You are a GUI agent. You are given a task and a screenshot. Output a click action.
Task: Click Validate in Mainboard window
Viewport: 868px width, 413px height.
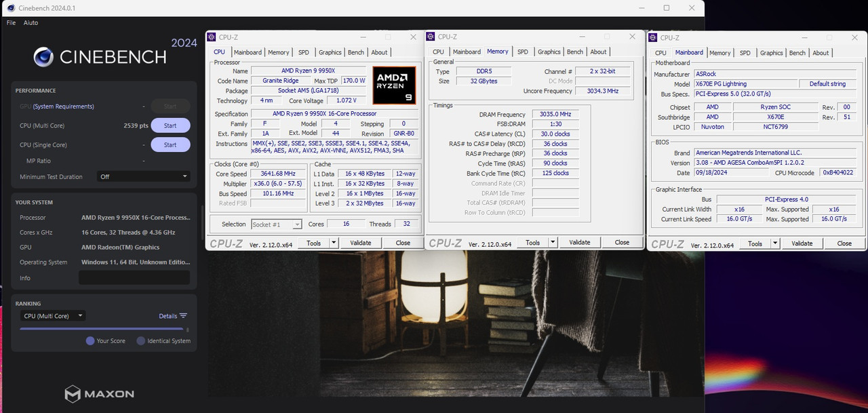click(x=802, y=243)
